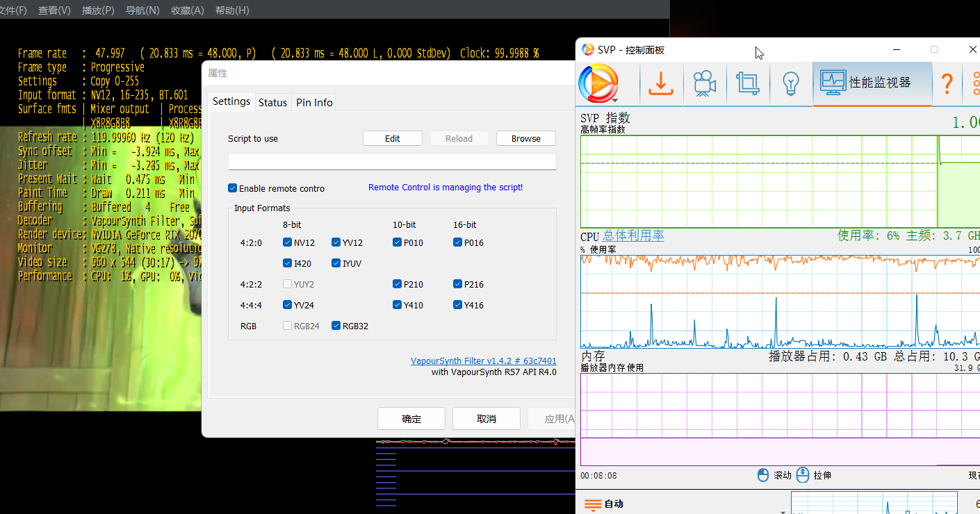Click the orange download icon in SVP
Viewport: 980px width, 514px height.
click(x=661, y=84)
